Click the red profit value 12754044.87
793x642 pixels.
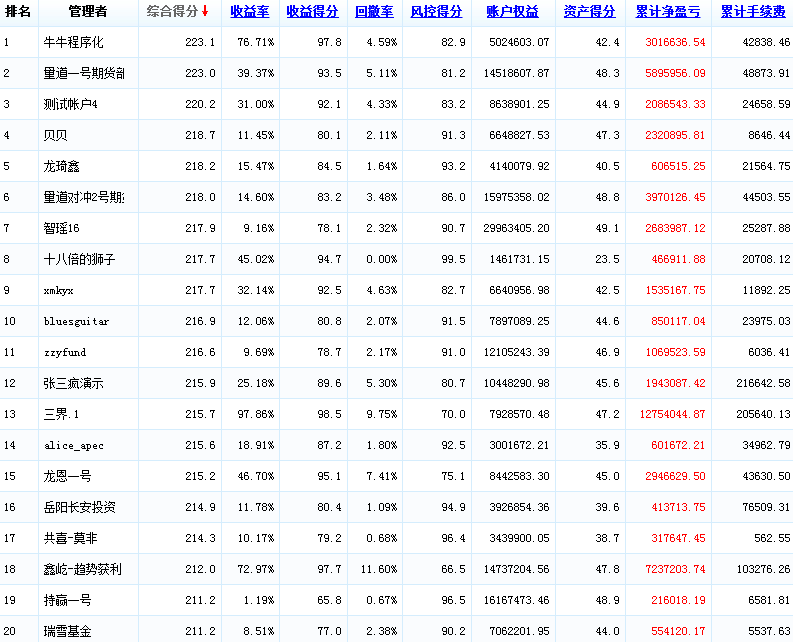pos(672,415)
